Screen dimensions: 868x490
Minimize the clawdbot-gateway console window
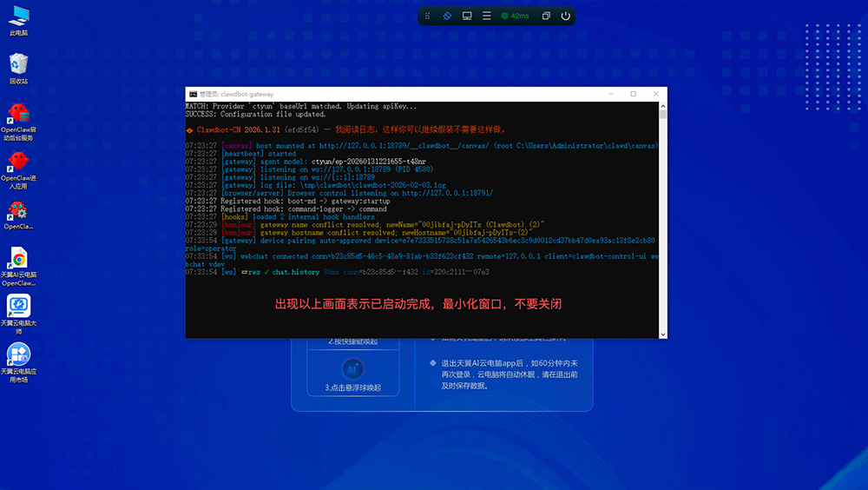pyautogui.click(x=608, y=94)
